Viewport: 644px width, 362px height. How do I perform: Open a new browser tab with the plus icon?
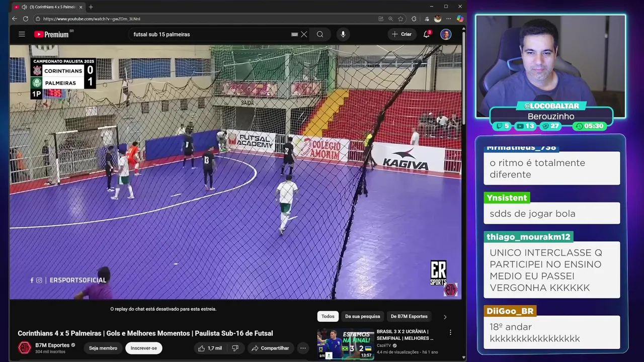coord(91,7)
